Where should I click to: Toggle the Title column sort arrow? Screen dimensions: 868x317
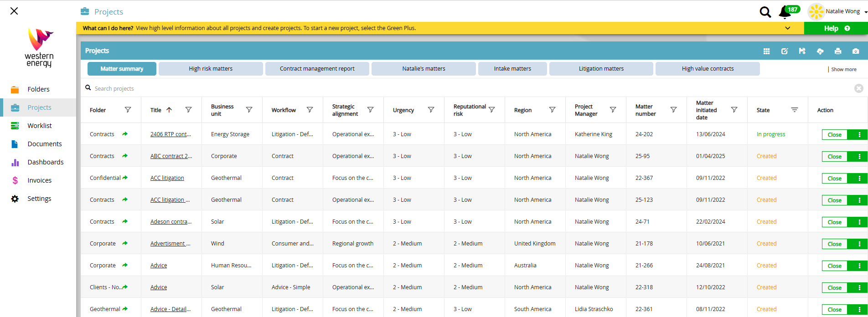pyautogui.click(x=169, y=110)
